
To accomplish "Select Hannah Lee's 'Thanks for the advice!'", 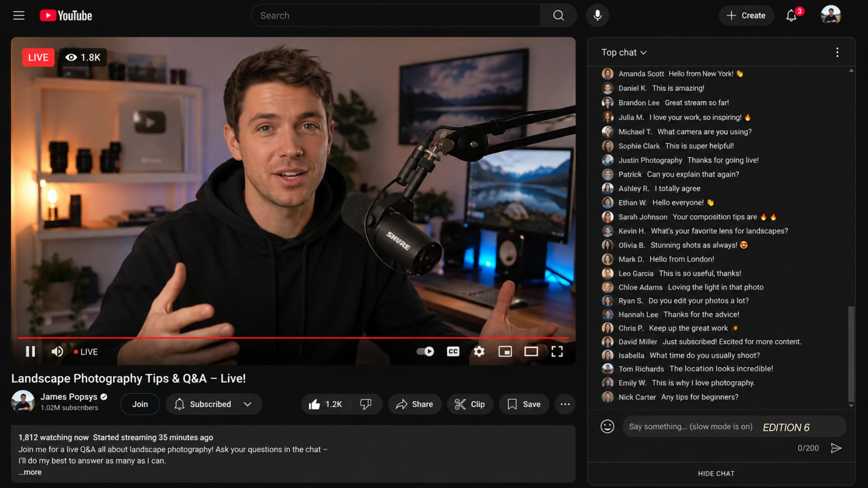I will (x=701, y=314).
